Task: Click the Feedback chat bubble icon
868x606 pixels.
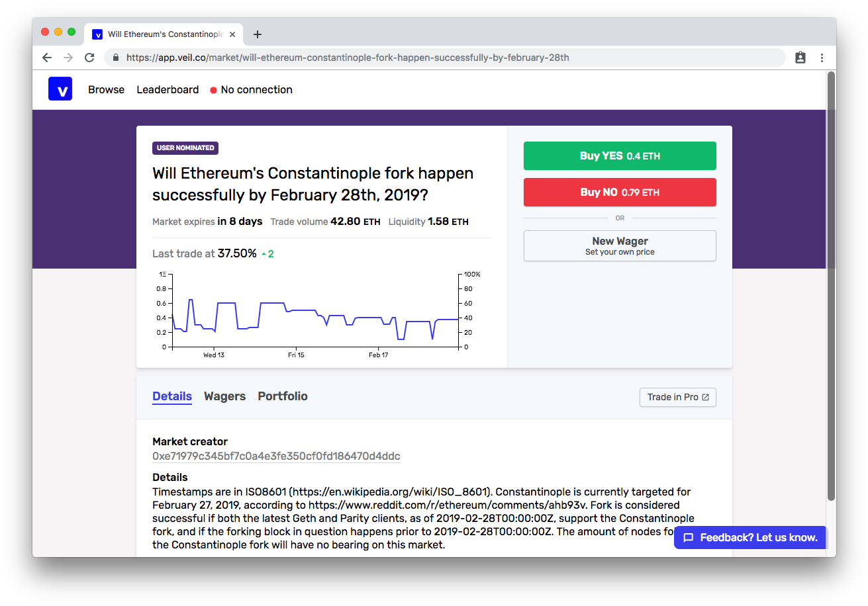Action: [x=689, y=538]
